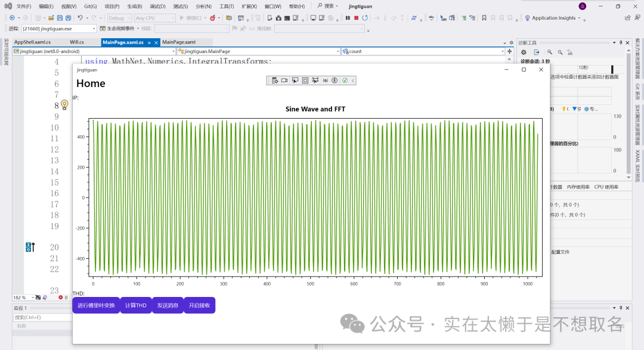The image size is (644, 350).
Task: Click the reset view chart icon in diagnostics
Action: 570,52
